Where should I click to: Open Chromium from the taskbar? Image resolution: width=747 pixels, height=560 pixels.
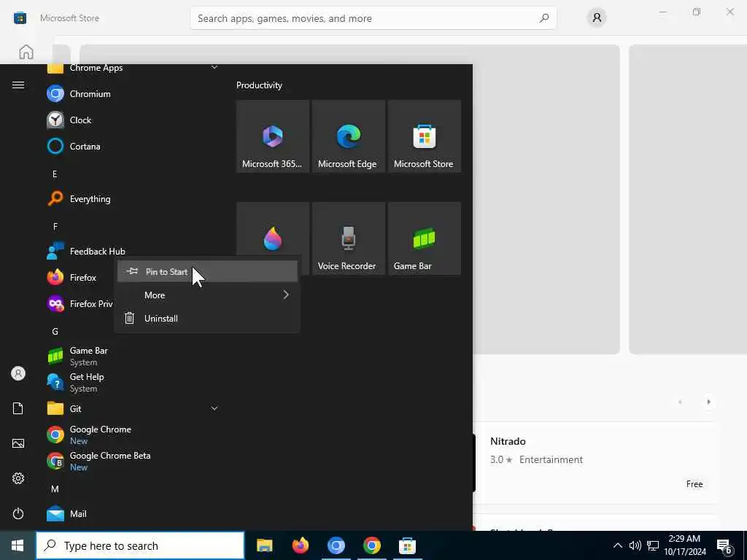point(336,545)
